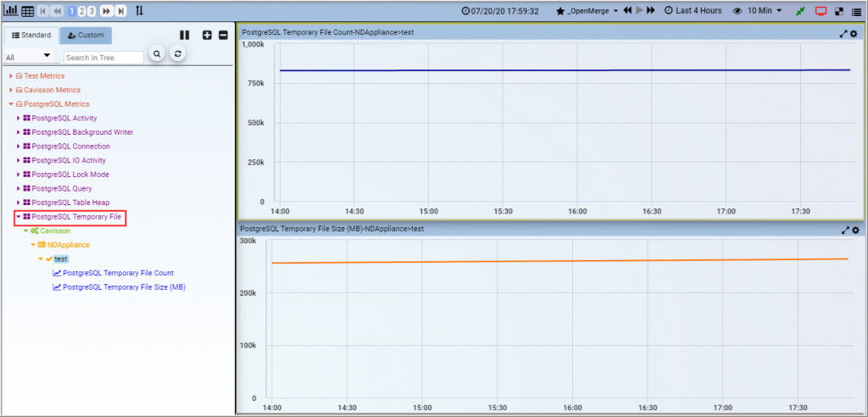Jump to last page of panels

pyautogui.click(x=120, y=11)
